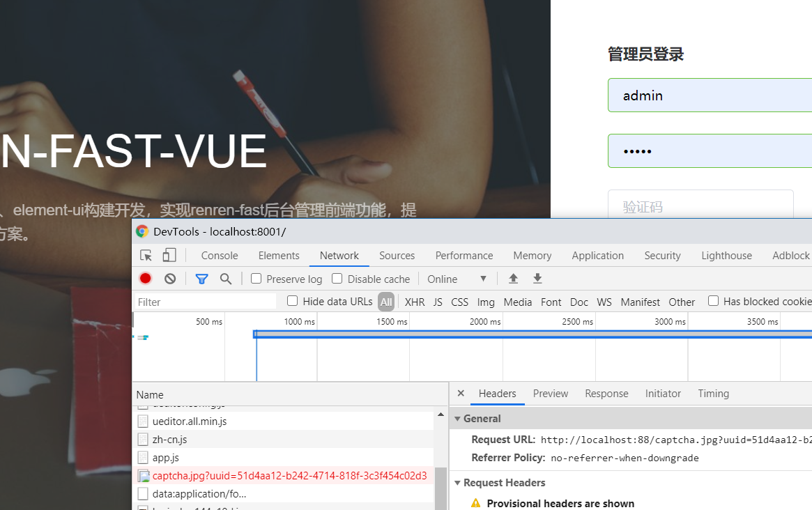Screen dimensions: 812x510
Task: Select the Headers detail tab
Action: 497,394
